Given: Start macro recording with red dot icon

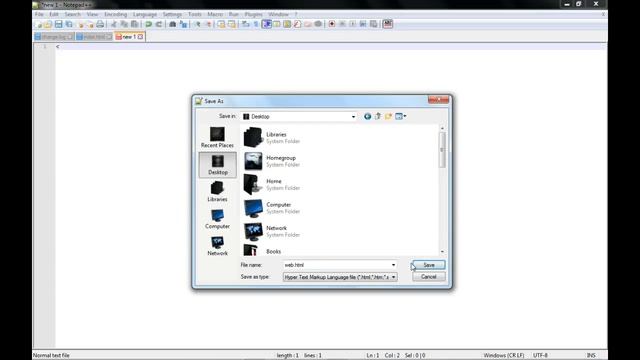Looking at the screenshot, I should pyautogui.click(x=332, y=24).
